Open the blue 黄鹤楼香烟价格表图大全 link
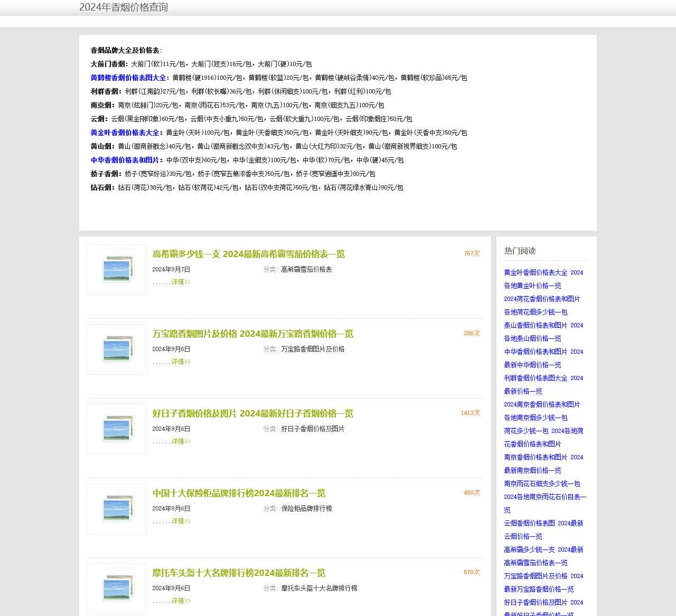The image size is (676, 616). click(128, 78)
